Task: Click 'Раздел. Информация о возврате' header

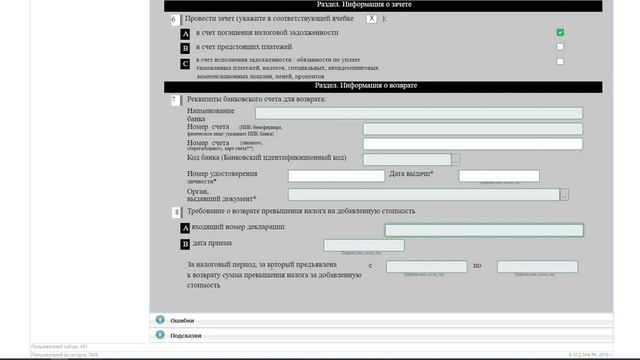Action: click(x=383, y=86)
